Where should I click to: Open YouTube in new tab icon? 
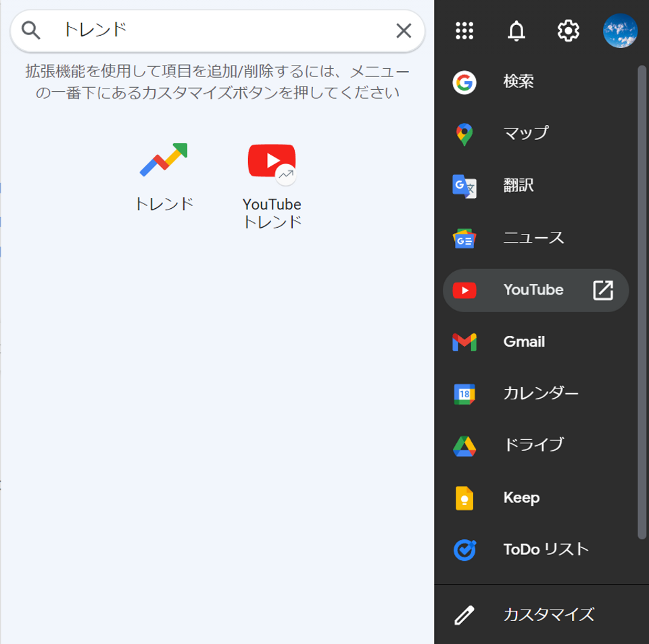603,291
